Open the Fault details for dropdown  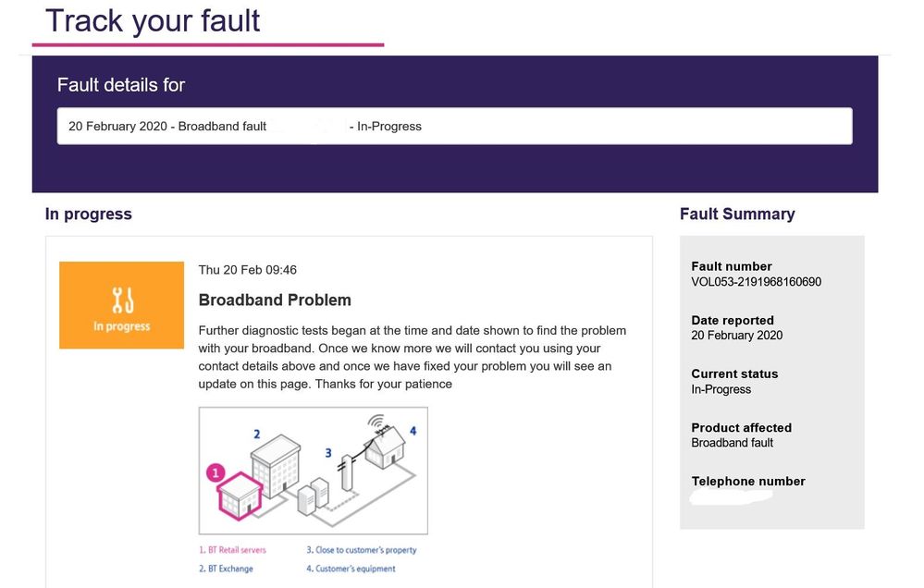pyautogui.click(x=454, y=127)
